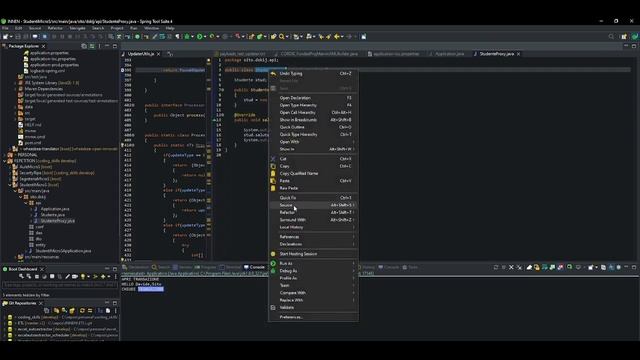Select Studente.java in Package Explorer

52,215
